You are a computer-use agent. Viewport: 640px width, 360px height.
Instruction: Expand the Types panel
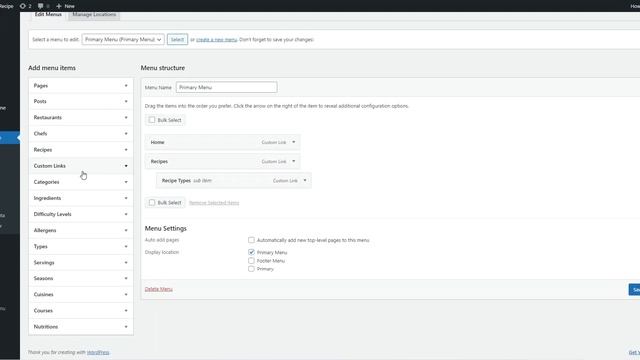point(81,247)
